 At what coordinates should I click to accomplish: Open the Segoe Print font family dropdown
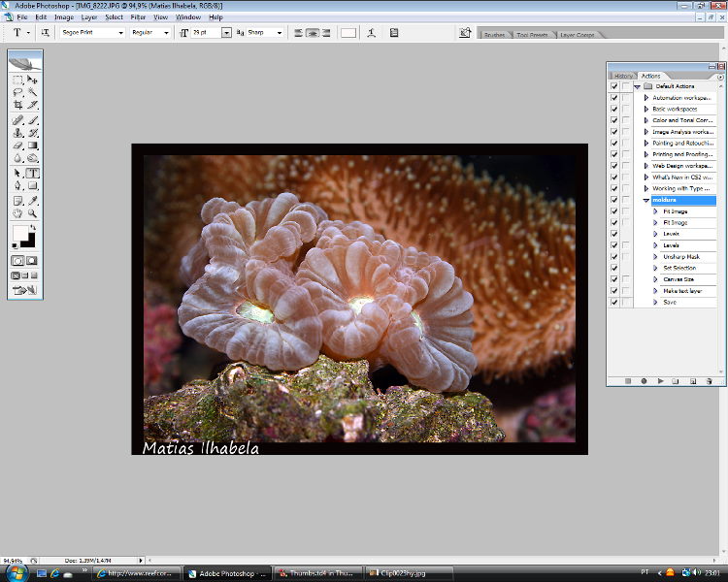(x=121, y=32)
